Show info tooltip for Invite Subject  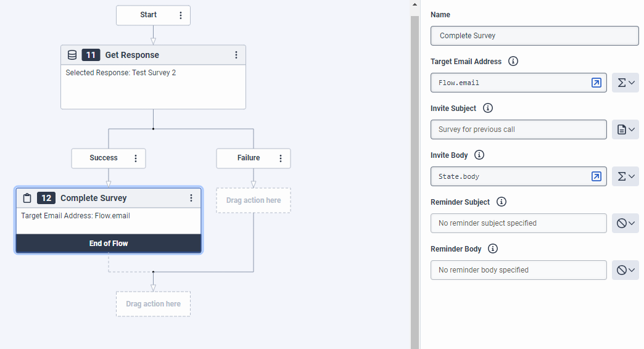[x=488, y=109]
